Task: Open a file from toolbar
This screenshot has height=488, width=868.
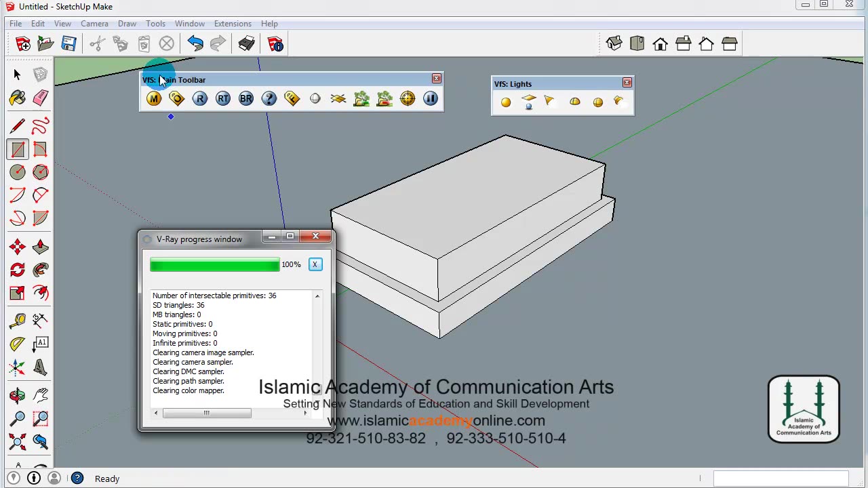Action: 45,44
